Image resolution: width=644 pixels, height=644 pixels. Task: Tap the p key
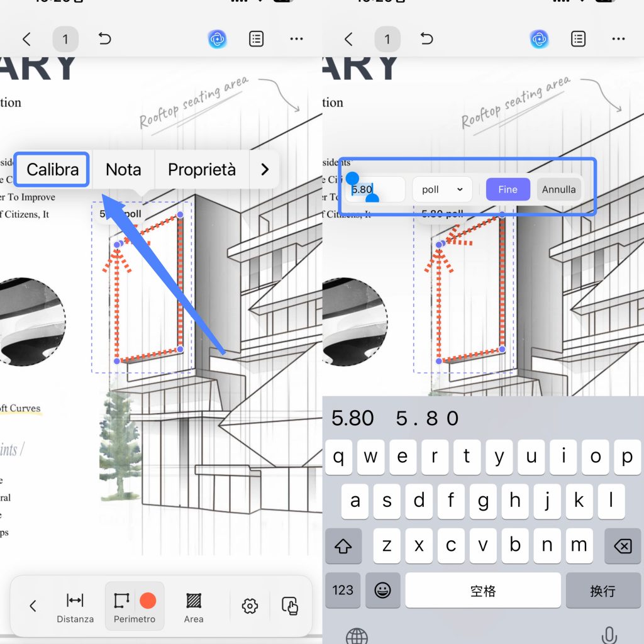[627, 457]
